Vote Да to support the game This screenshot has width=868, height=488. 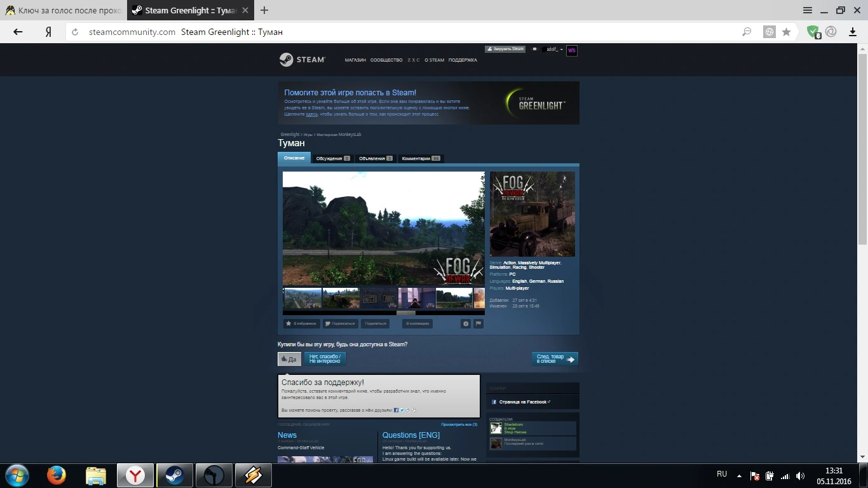289,359
